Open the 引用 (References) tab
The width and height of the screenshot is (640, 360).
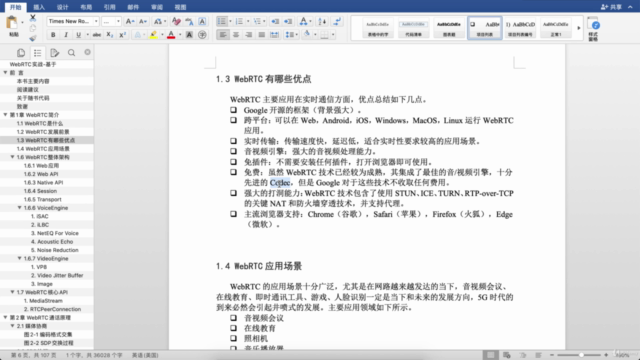109,7
